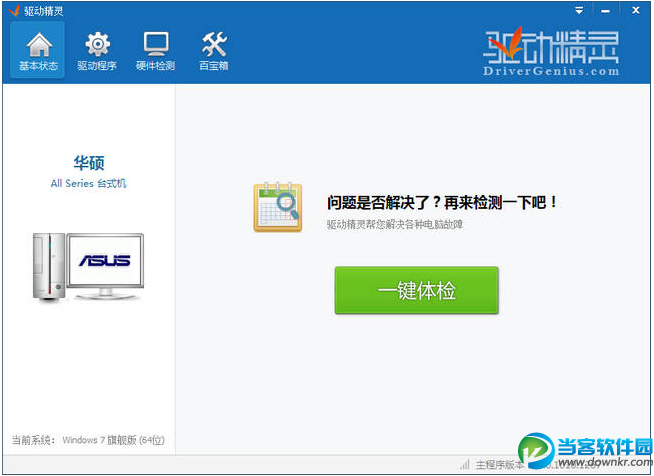Viewport: 654px width, 476px height.
Task: Start the 一键体检 scan
Action: click(416, 290)
